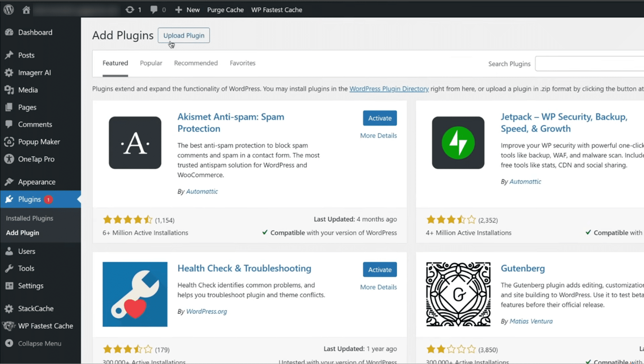Switch to the Recommended tab

196,63
